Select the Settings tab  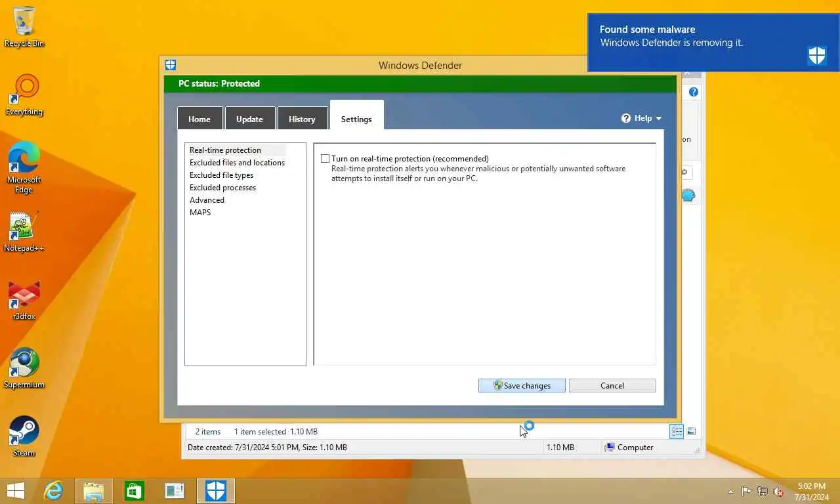tap(356, 116)
